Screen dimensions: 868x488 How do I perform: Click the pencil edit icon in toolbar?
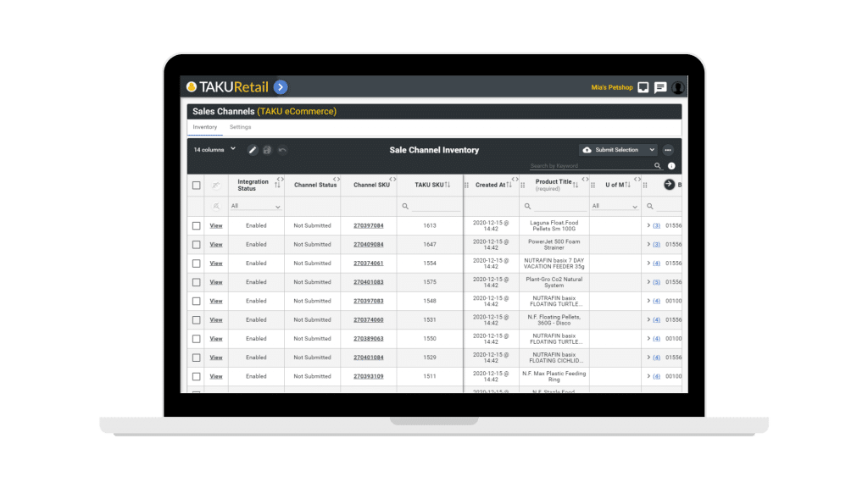coord(253,150)
